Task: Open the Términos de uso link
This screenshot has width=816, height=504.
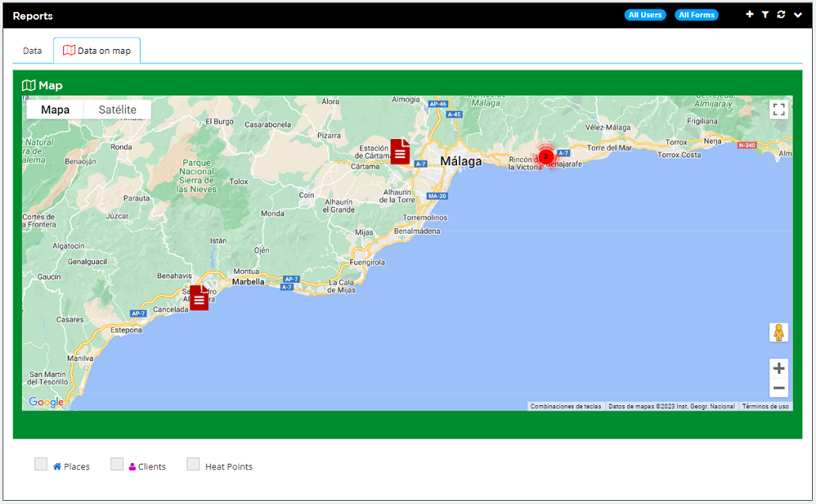Action: 765,406
